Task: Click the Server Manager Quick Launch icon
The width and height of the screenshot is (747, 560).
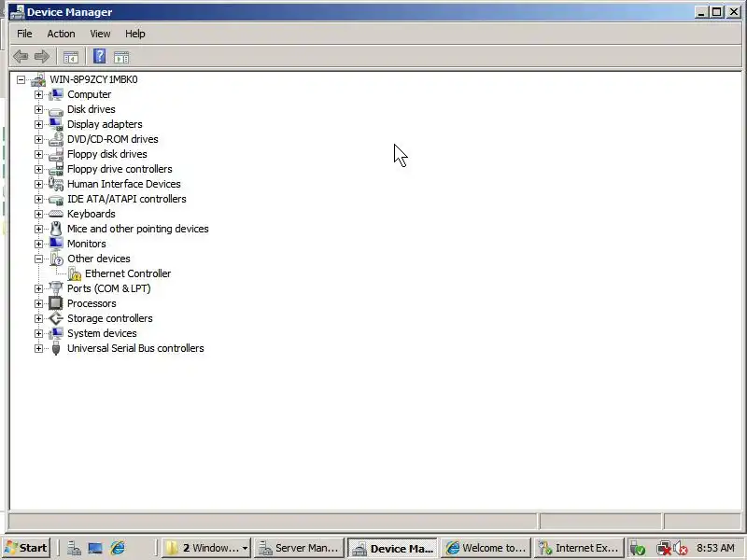Action: [x=74, y=549]
